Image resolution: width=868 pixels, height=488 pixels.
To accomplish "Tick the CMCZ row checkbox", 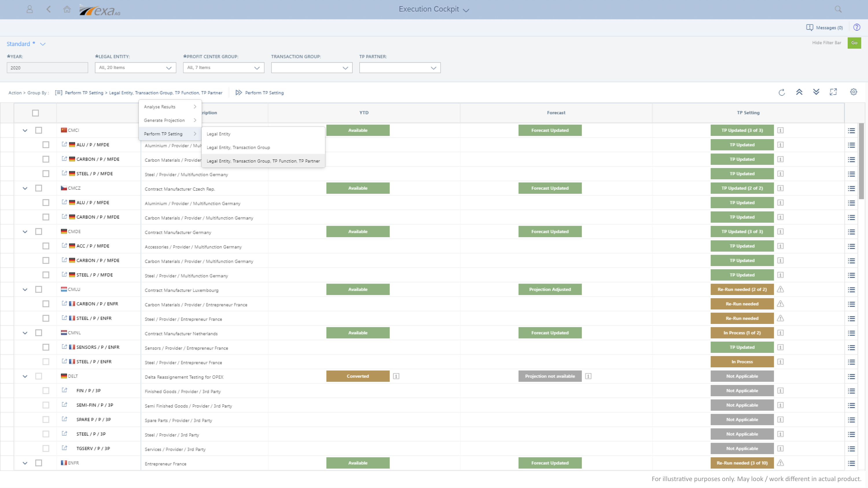I will pos(39,188).
